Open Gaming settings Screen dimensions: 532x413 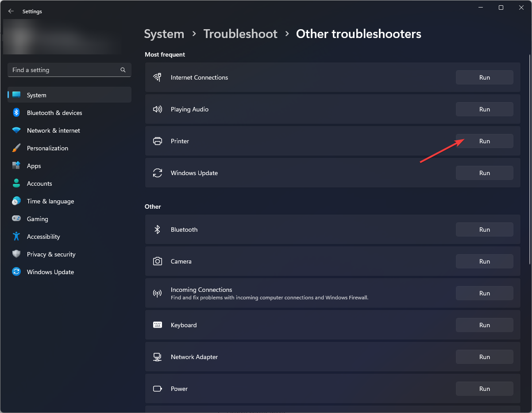(69, 219)
